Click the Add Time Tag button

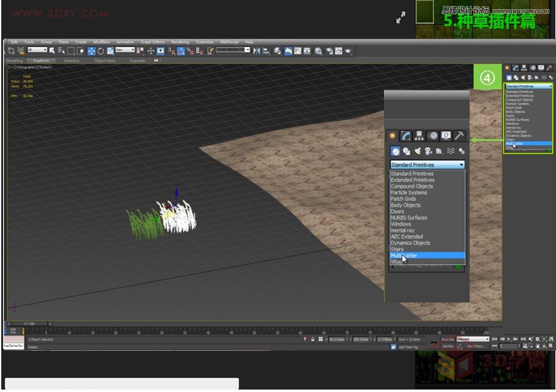pos(408,346)
